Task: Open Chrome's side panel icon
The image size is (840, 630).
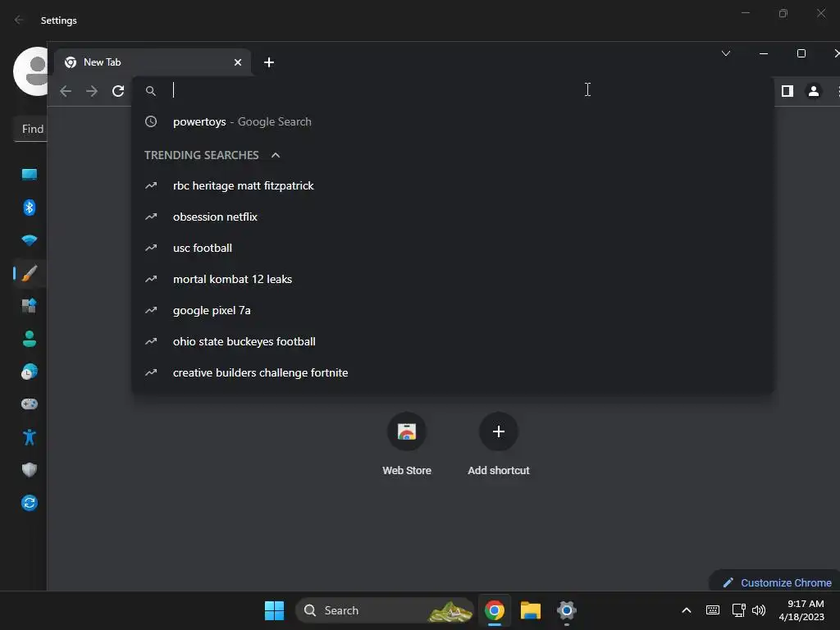Action: [787, 91]
